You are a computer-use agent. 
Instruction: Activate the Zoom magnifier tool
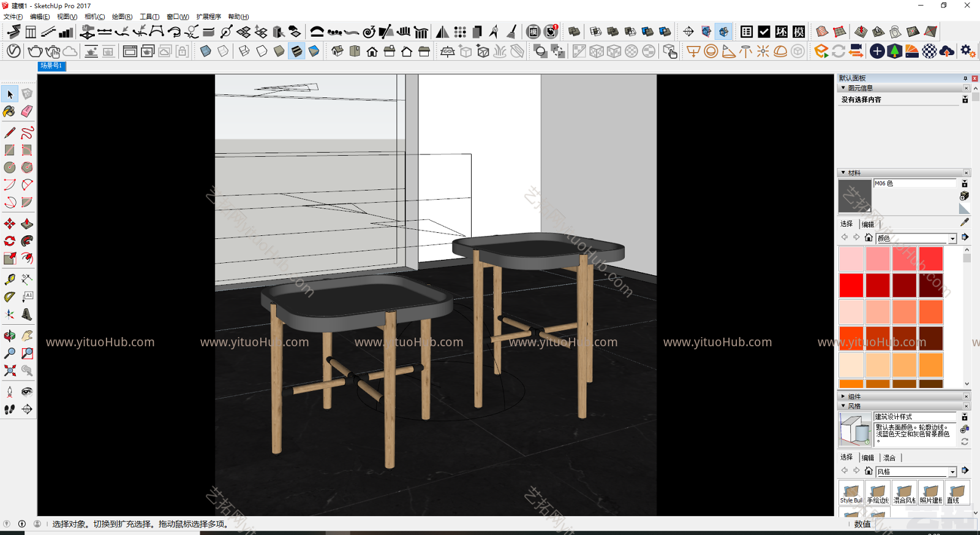click(10, 353)
